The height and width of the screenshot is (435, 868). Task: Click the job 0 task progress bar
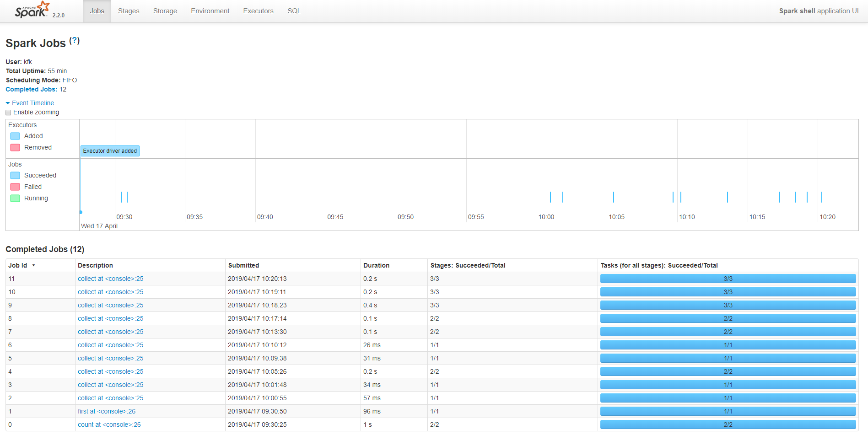pos(728,424)
